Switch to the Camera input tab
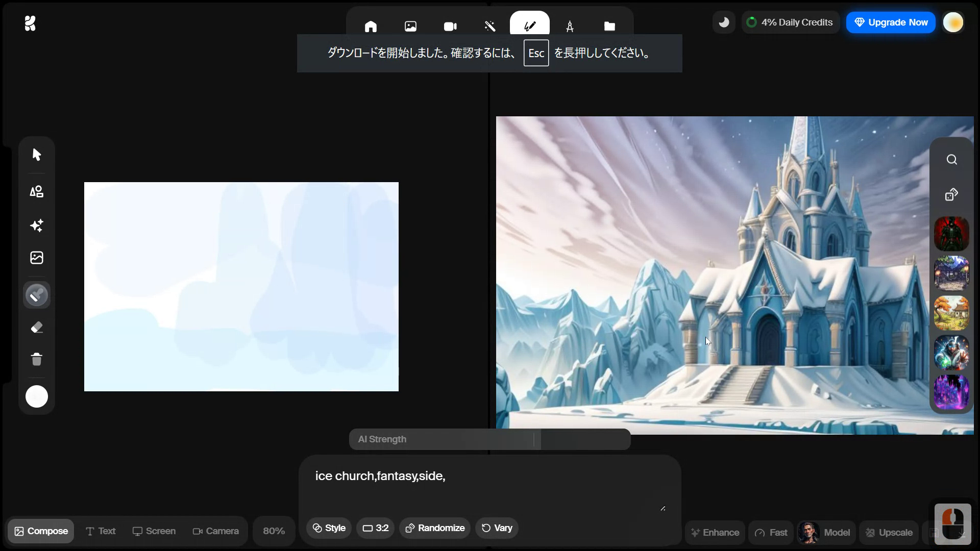980x551 pixels. point(215,531)
